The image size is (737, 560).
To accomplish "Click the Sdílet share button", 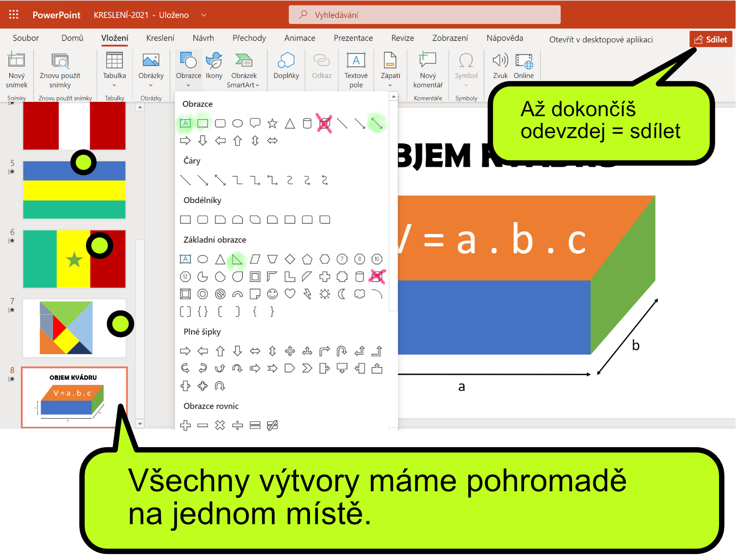I will [710, 40].
